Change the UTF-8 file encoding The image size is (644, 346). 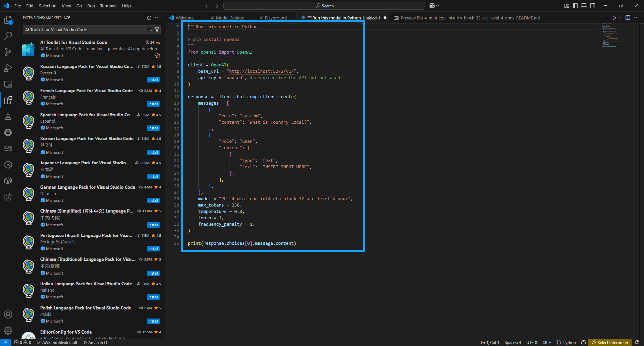click(532, 342)
